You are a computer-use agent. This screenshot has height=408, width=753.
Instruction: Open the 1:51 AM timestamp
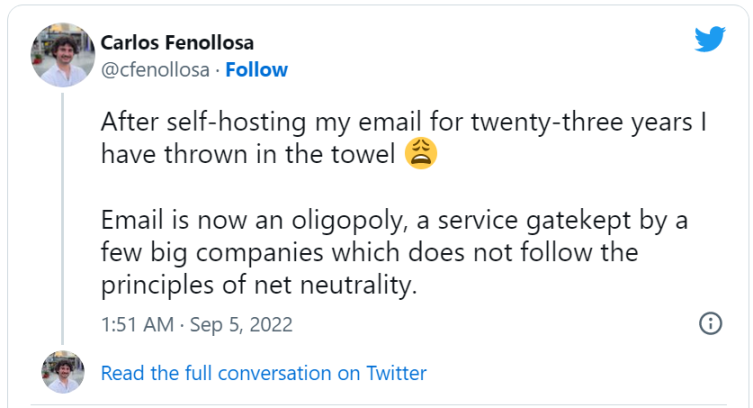click(x=139, y=325)
